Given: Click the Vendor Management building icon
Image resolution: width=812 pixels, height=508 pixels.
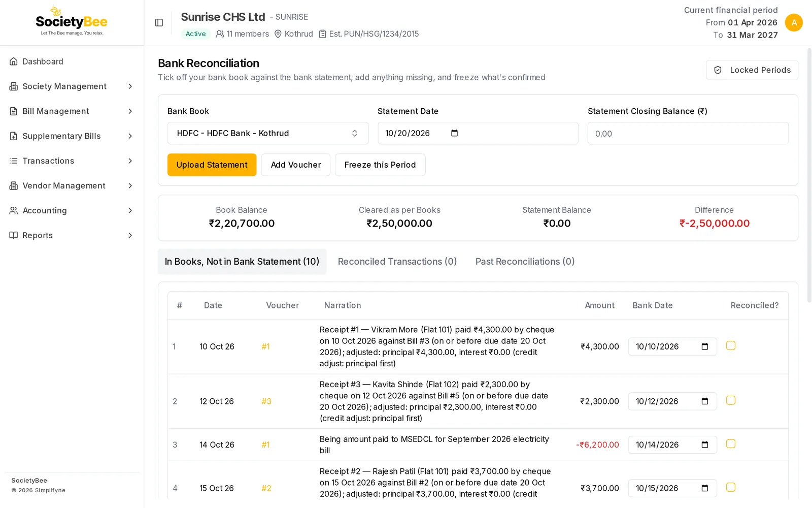Looking at the screenshot, I should 14,186.
